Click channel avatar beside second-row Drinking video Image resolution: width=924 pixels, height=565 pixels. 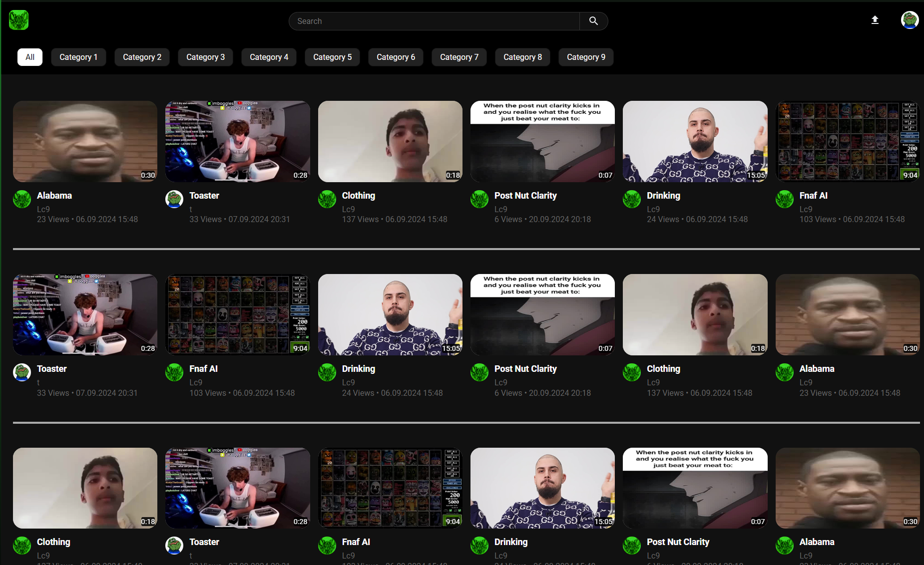point(327,372)
